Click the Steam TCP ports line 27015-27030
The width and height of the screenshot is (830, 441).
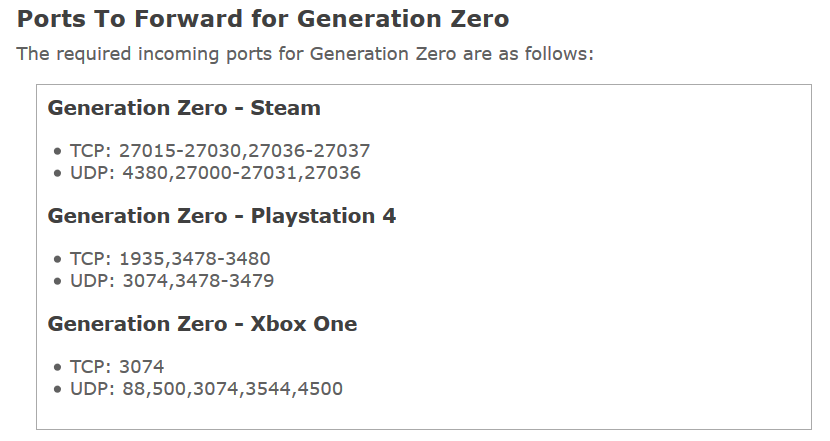(x=220, y=151)
